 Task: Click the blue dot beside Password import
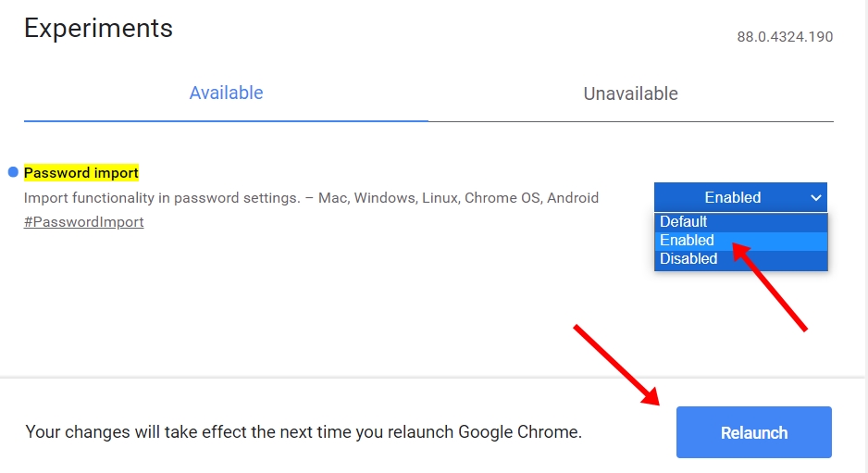tap(13, 172)
